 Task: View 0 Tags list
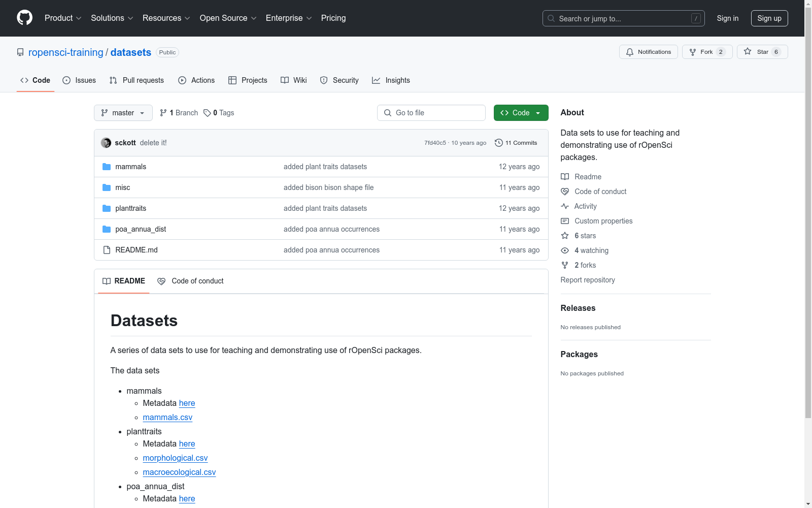coord(219,113)
